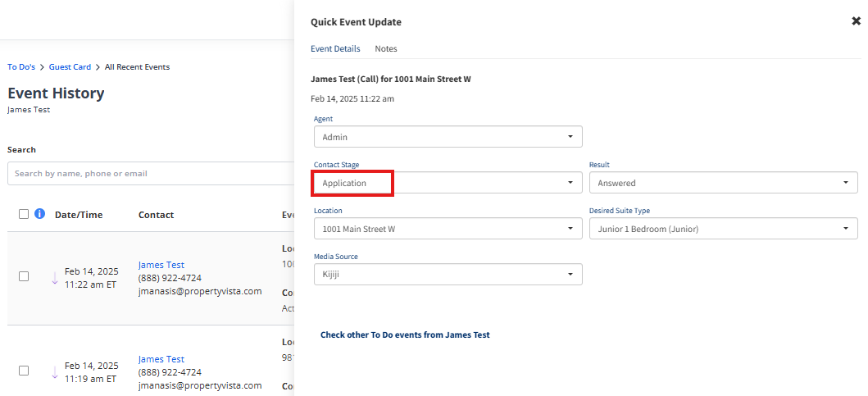Expand the Contact Stage dropdown

point(448,183)
